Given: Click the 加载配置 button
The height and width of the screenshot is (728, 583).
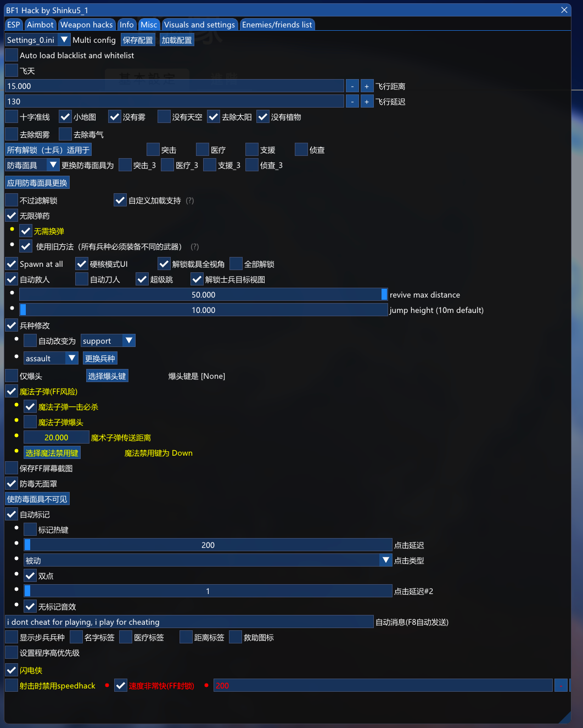Looking at the screenshot, I should [x=177, y=40].
